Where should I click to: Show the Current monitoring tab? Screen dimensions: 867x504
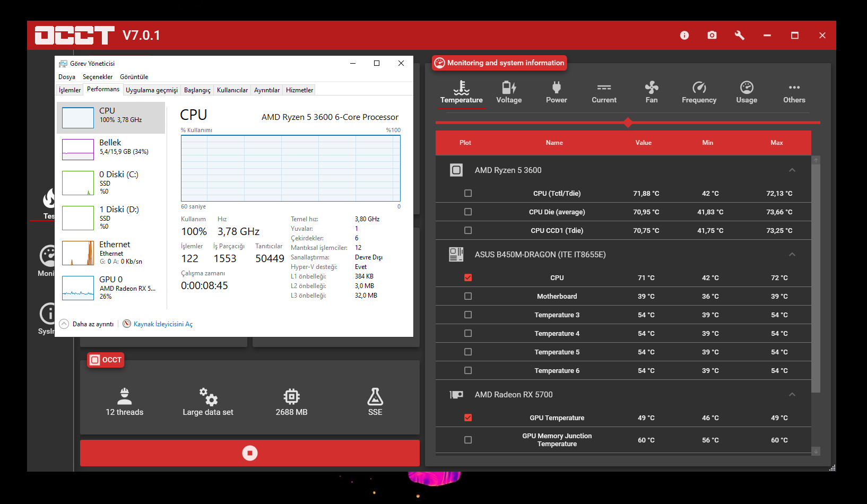(604, 92)
